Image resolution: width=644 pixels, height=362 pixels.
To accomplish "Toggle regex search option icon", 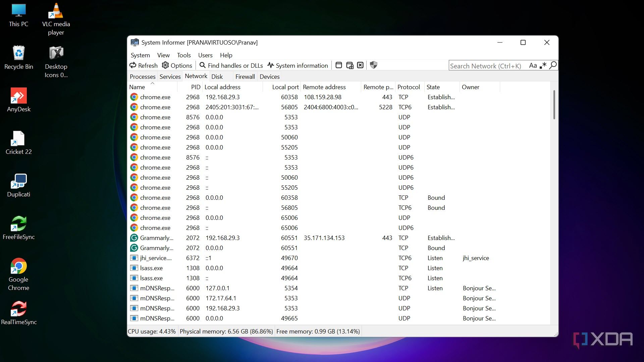I will 543,66.
